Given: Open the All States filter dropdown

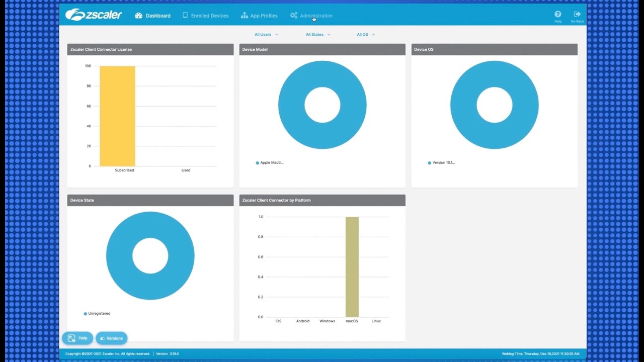Looking at the screenshot, I should 318,35.
